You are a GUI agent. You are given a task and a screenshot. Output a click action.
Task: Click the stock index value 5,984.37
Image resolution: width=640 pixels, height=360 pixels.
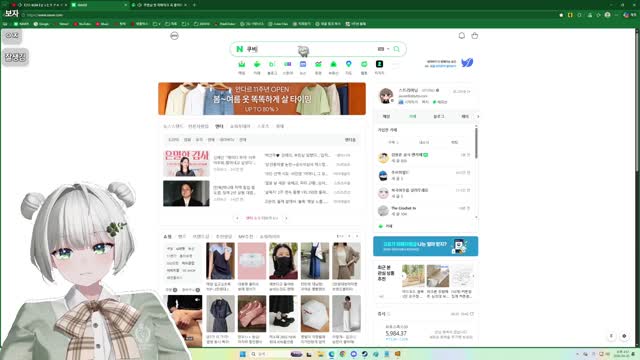396,333
